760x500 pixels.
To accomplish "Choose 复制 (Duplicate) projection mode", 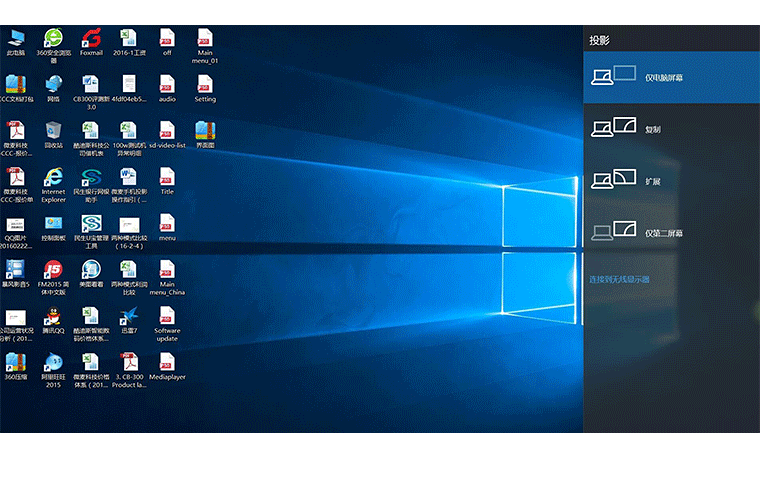I will [x=671, y=129].
